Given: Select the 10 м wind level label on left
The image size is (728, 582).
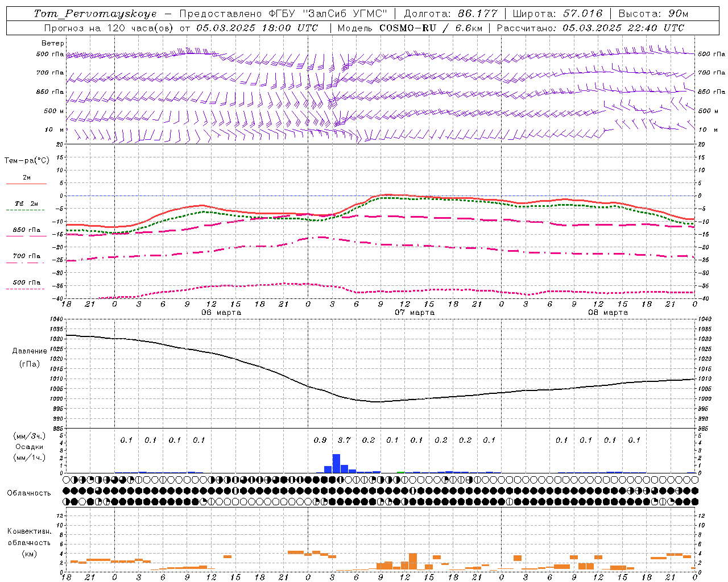Looking at the screenshot, I should (x=54, y=130).
